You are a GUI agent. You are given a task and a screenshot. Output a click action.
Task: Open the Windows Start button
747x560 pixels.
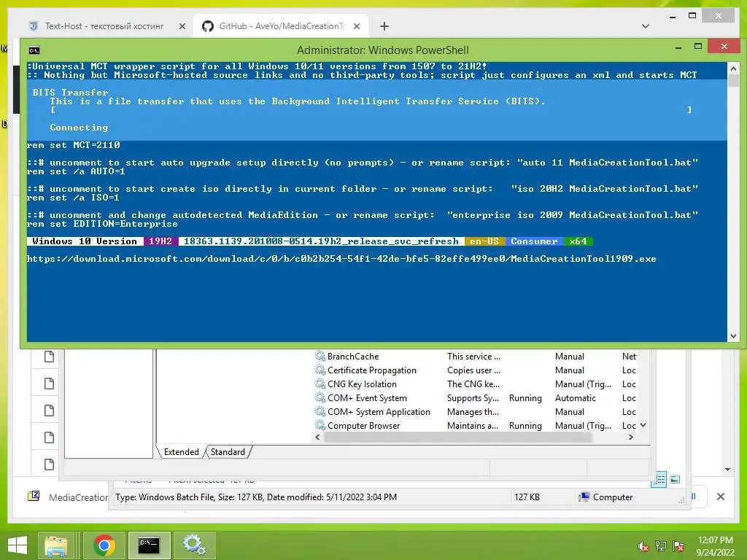[18, 545]
